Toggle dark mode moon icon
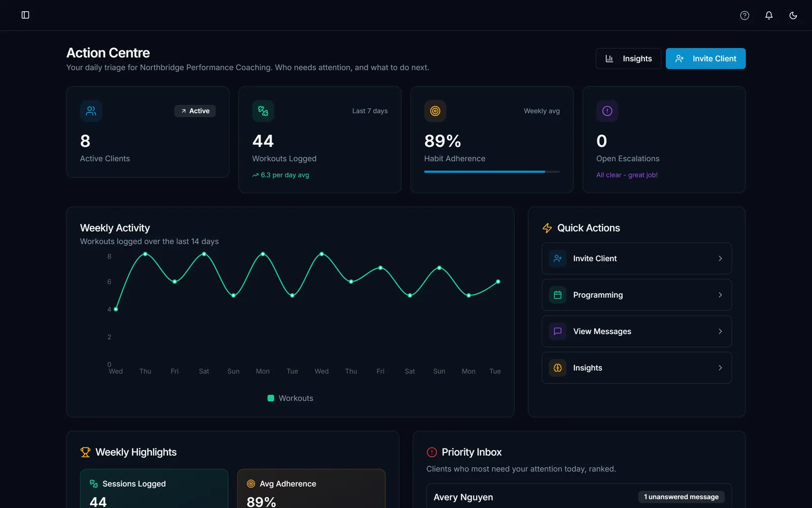The width and height of the screenshot is (812, 508). tap(793, 15)
